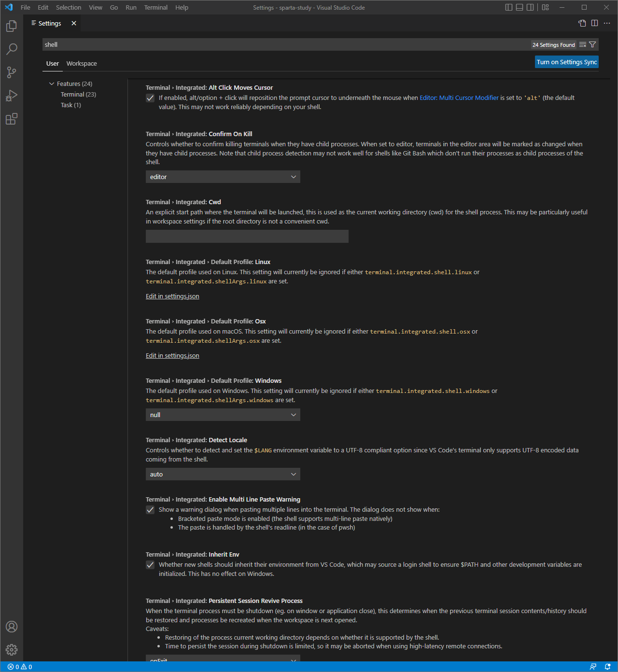The height and width of the screenshot is (672, 618).
Task: Toggle the bottom panel layout icon
Action: pos(520,7)
